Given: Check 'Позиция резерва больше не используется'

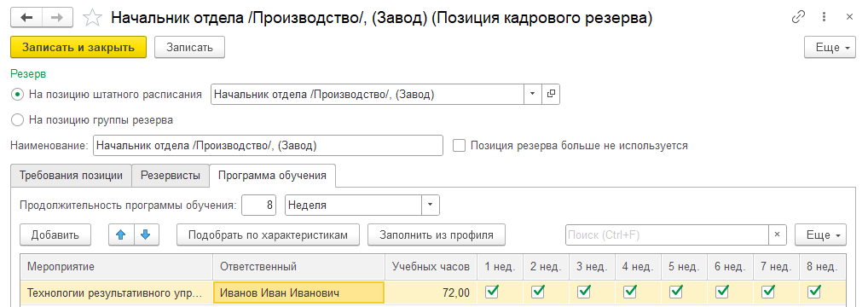Looking at the screenshot, I should click(459, 146).
